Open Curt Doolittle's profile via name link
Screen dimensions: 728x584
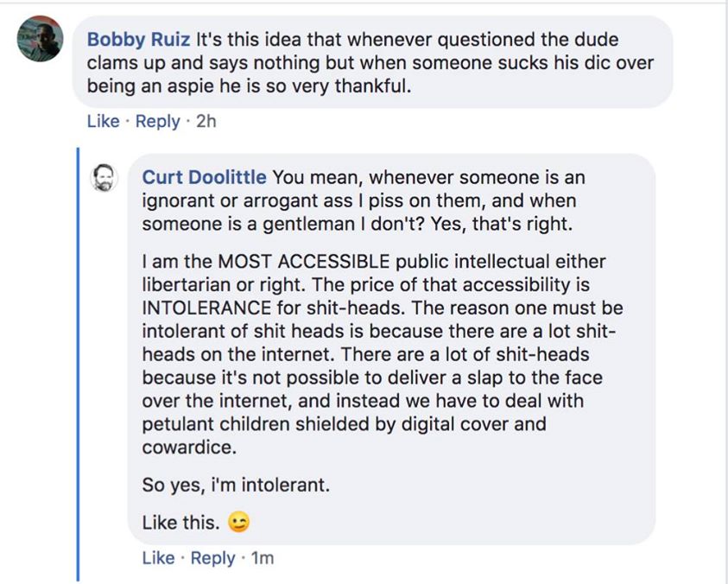coord(204,178)
